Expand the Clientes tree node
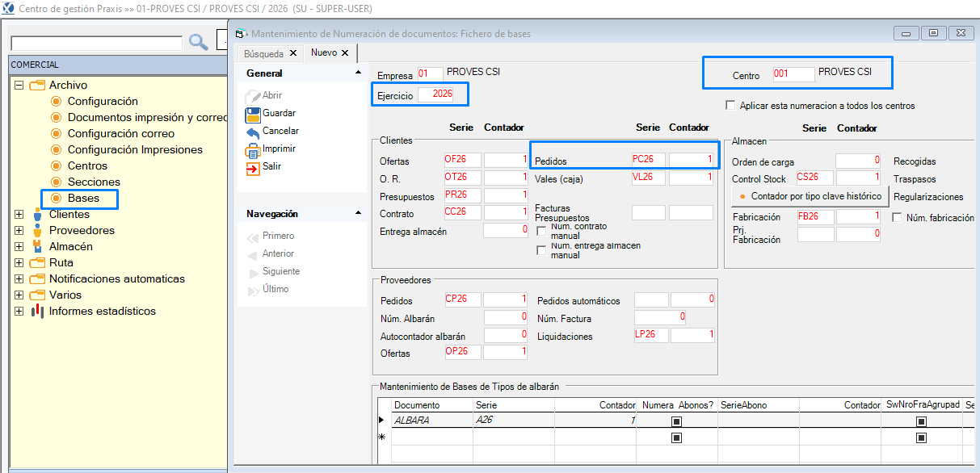This screenshot has height=473, width=980. [x=19, y=214]
